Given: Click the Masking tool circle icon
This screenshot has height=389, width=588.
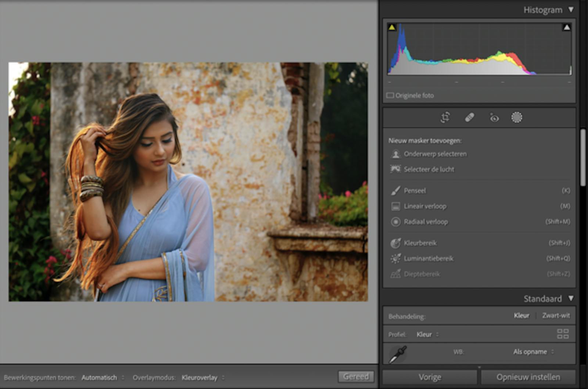Looking at the screenshot, I should (517, 118).
